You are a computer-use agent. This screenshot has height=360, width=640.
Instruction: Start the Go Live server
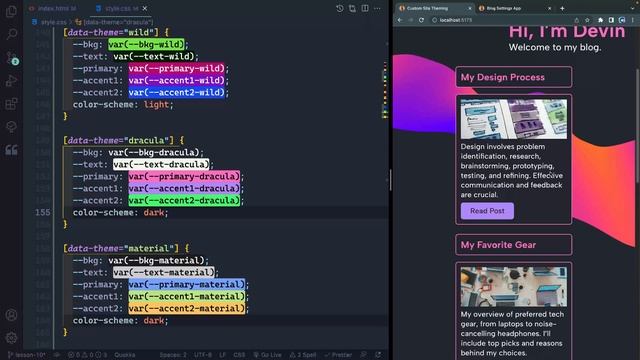pos(267,355)
